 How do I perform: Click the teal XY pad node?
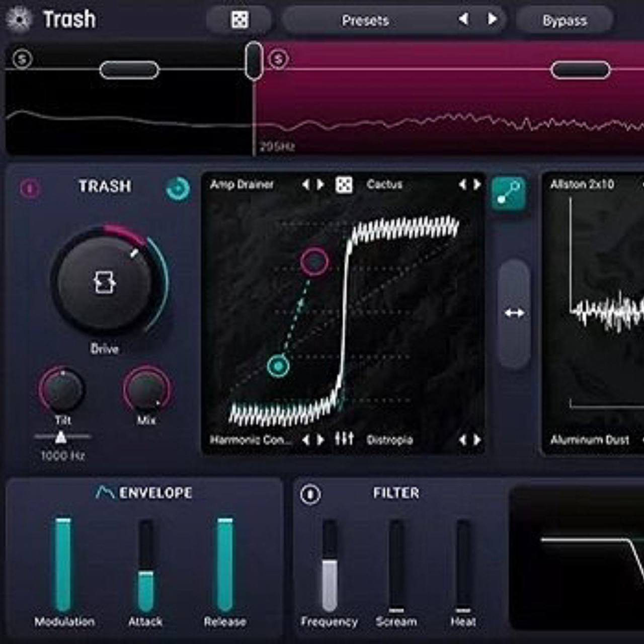coord(278,366)
